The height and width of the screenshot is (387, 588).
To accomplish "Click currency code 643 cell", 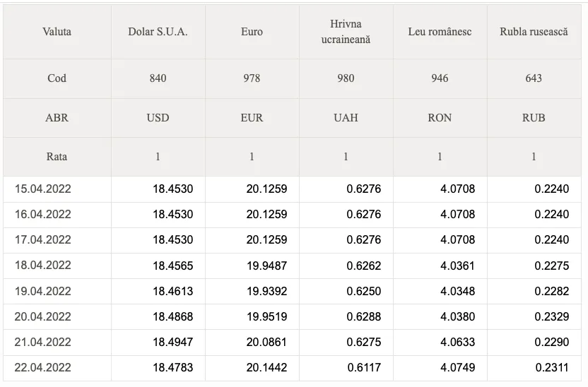I will click(x=534, y=78).
